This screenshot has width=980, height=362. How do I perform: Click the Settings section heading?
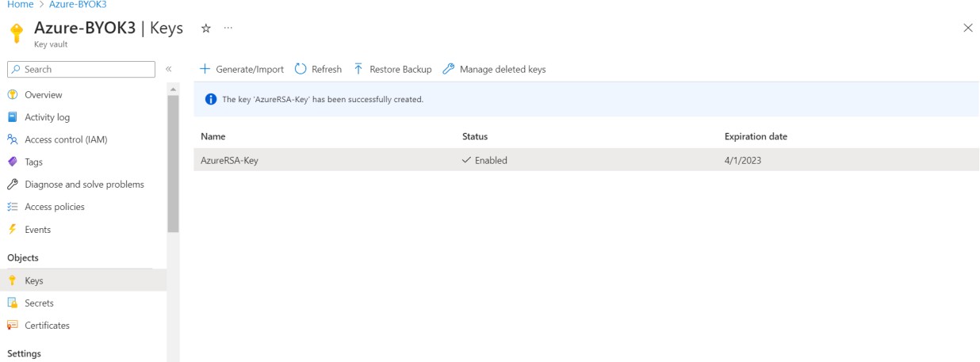click(x=24, y=353)
